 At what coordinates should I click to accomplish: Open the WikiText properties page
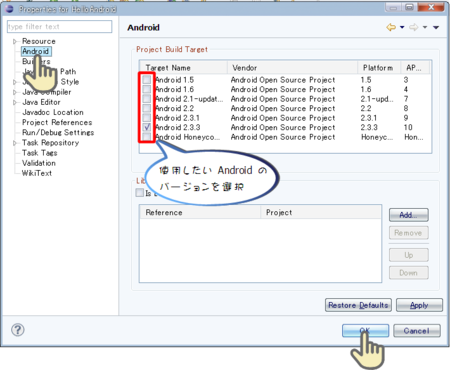pyautogui.click(x=37, y=173)
